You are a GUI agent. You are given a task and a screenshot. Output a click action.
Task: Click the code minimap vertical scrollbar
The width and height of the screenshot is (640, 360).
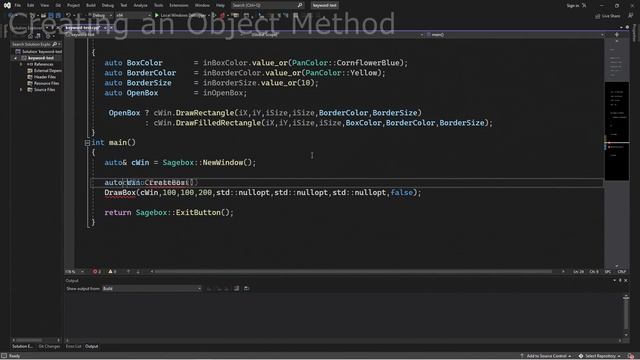[x=616, y=153]
